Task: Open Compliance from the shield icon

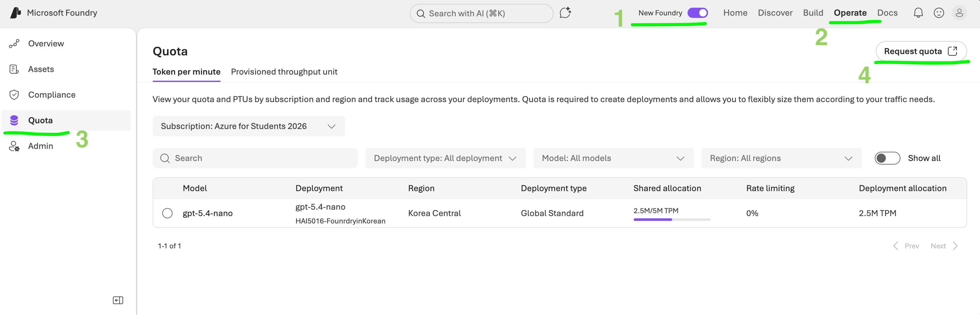Action: coord(14,95)
